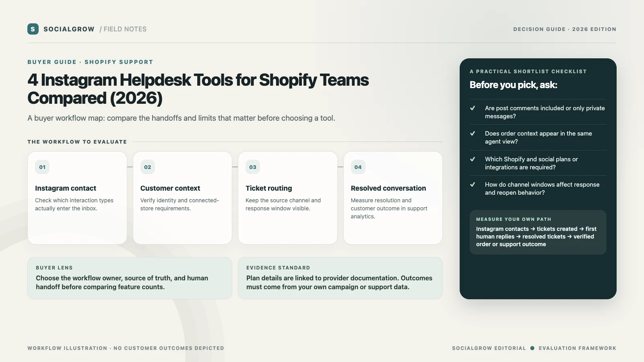
Task: Click the Decision Guide 2026 Edition label
Action: [565, 29]
